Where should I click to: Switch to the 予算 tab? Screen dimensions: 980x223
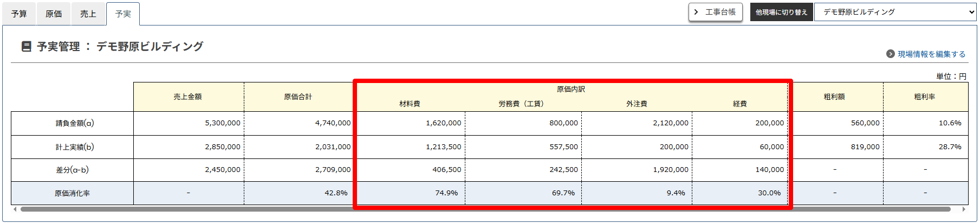19,14
